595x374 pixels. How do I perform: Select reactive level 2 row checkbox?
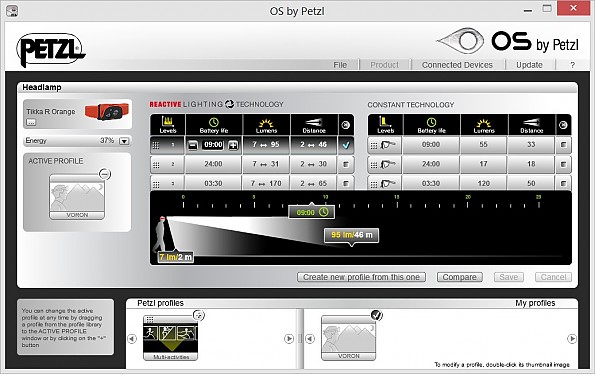pyautogui.click(x=346, y=165)
